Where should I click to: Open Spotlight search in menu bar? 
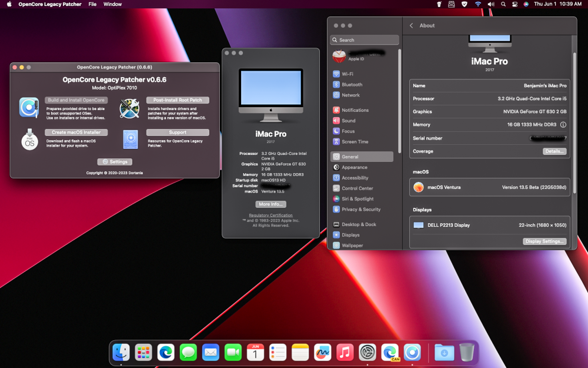pyautogui.click(x=503, y=4)
